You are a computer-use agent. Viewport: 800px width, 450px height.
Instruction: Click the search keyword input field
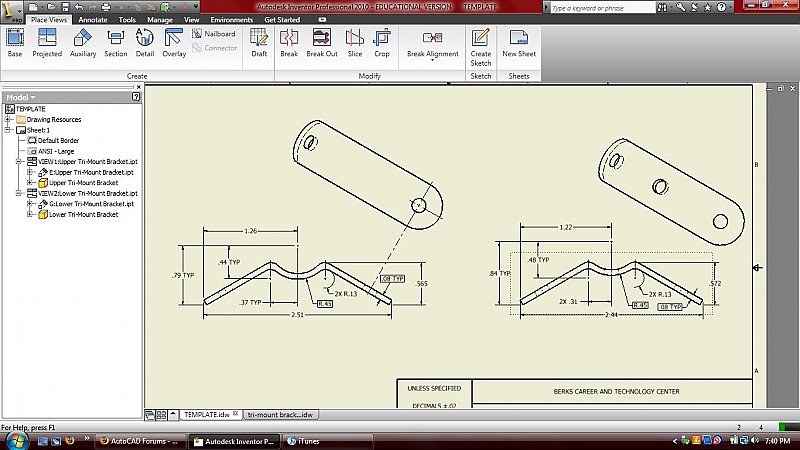click(x=603, y=8)
